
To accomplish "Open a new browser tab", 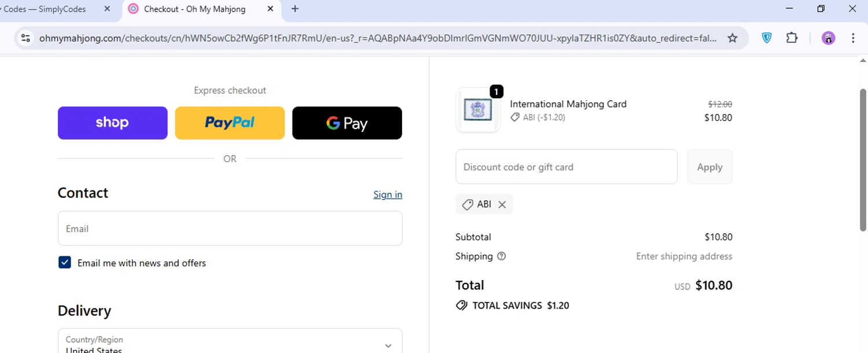I will click(295, 9).
